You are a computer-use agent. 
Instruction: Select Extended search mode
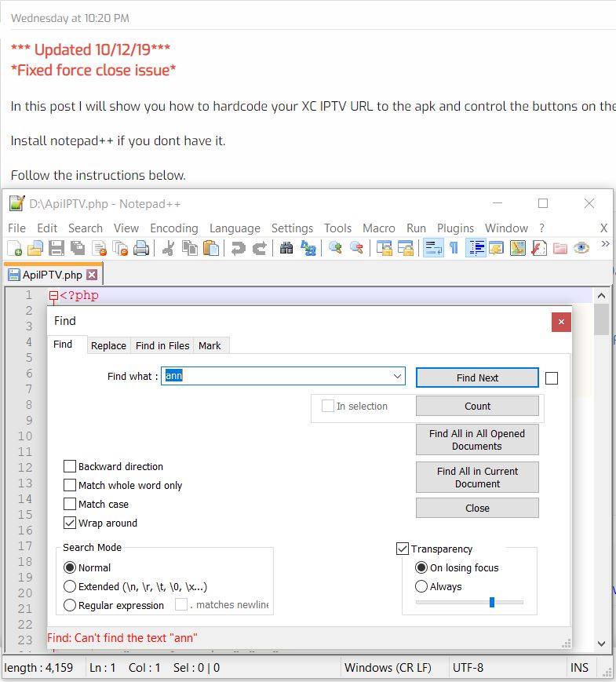(70, 586)
